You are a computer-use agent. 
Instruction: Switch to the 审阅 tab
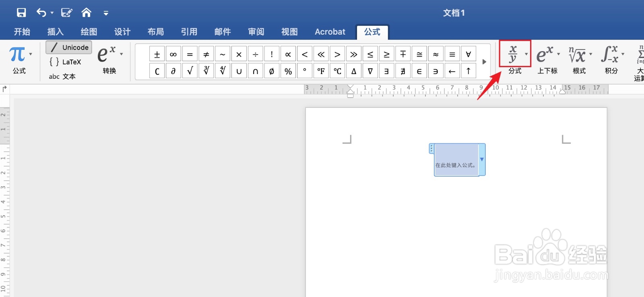click(256, 32)
